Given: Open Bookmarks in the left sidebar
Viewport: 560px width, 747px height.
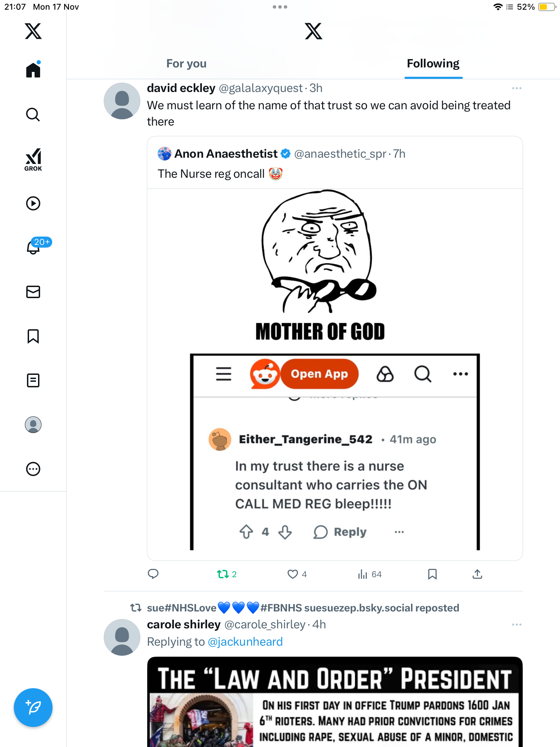Looking at the screenshot, I should tap(33, 336).
